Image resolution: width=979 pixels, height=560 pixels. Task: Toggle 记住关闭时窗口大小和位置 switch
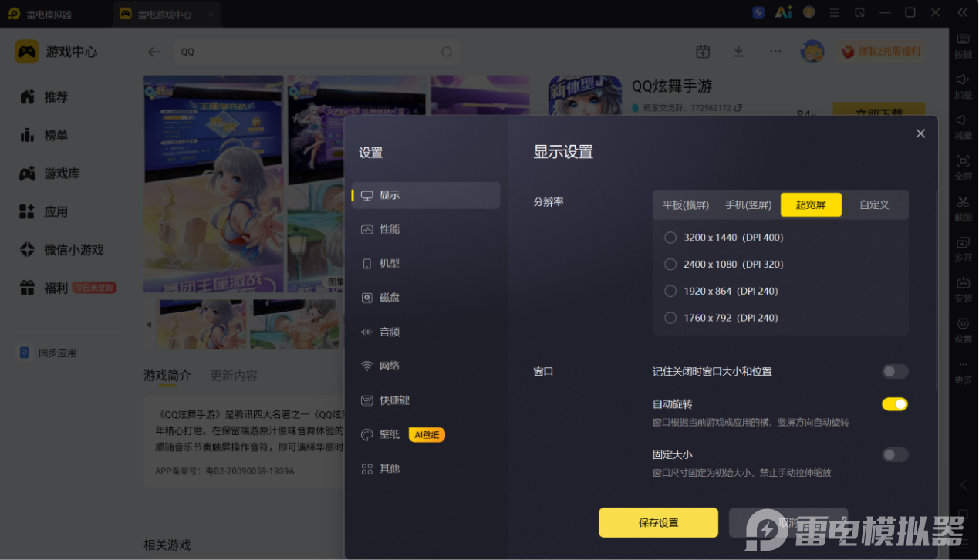[x=895, y=372]
